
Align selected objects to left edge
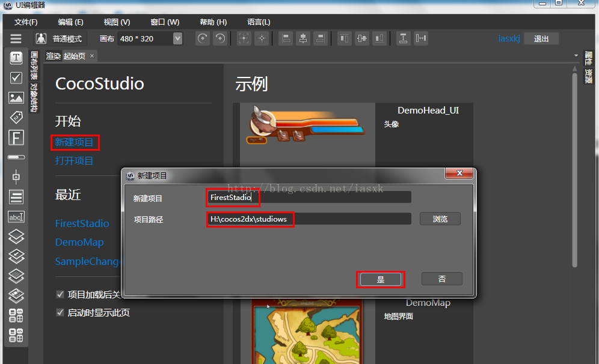click(x=285, y=38)
